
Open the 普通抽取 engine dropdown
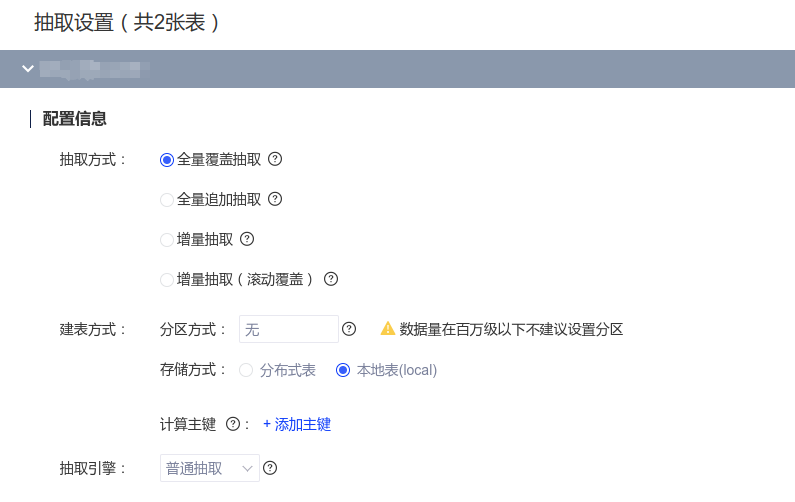[x=209, y=467]
